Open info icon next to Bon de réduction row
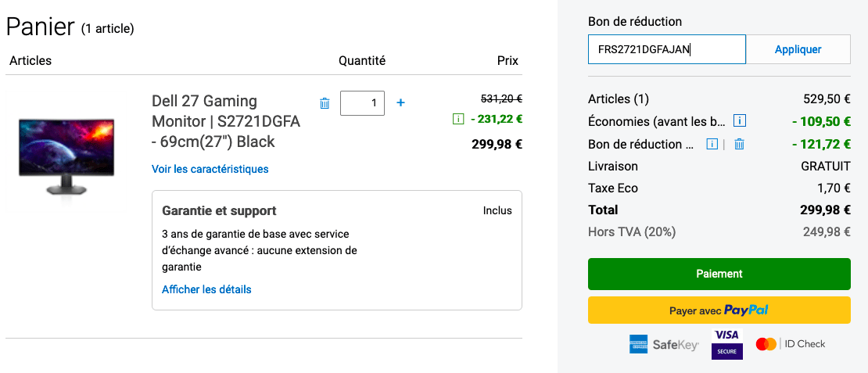 pos(712,145)
